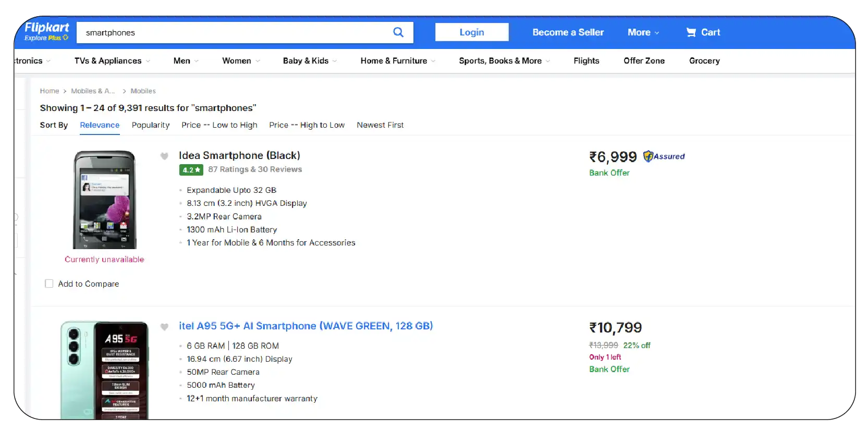Click the 4.2 star rating badge
The height and width of the screenshot is (431, 868).
(x=191, y=170)
